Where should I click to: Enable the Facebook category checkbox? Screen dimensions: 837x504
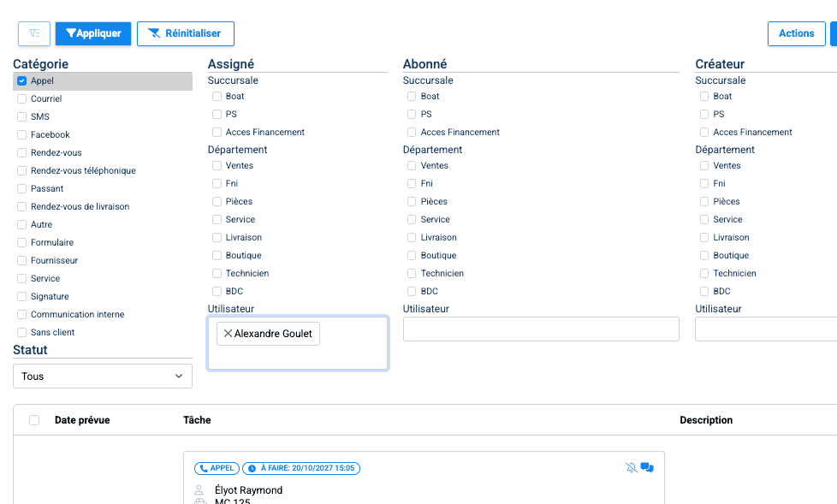(x=22, y=135)
